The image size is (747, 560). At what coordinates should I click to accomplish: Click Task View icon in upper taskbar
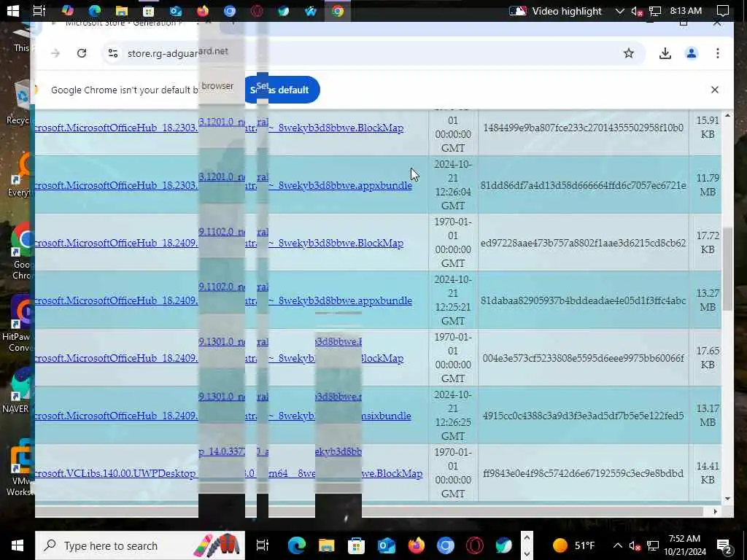pyautogui.click(x=39, y=10)
